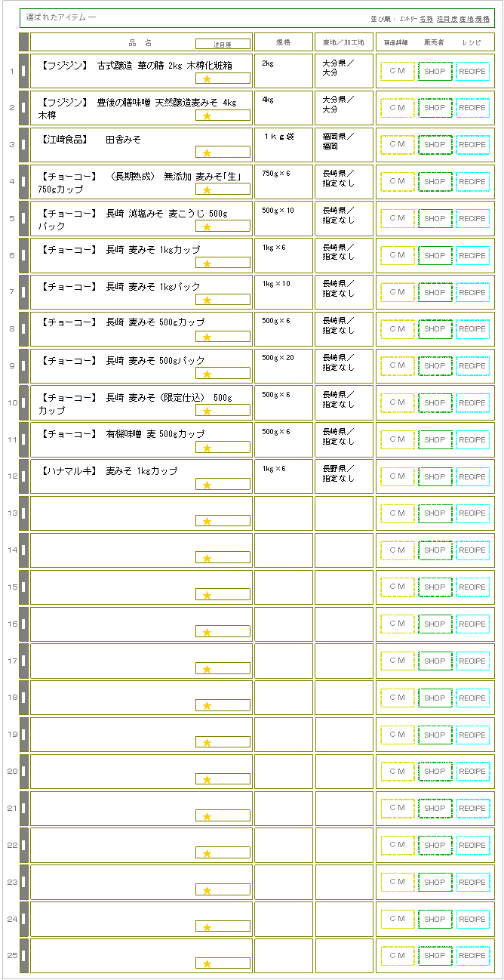
Task: Toggle the white marker box in row 24
Action: (23, 919)
